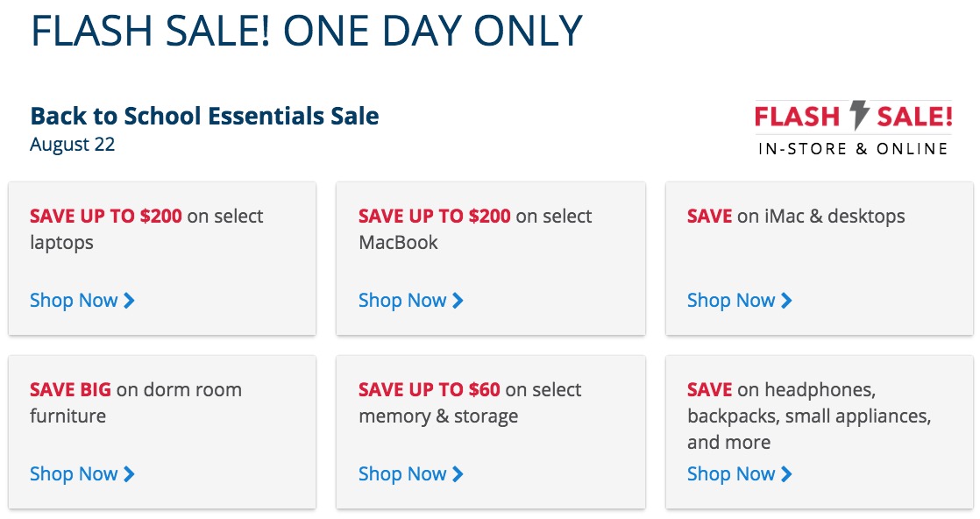Image resolution: width=980 pixels, height=519 pixels.
Task: Click chevron arrow beside headphones Shop Now
Action: tap(787, 474)
